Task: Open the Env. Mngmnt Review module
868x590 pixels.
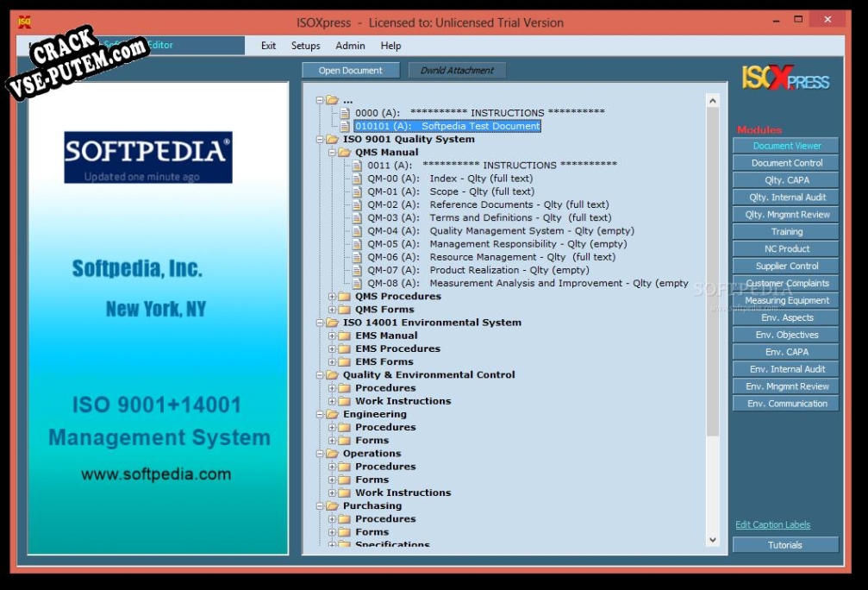Action: click(785, 386)
